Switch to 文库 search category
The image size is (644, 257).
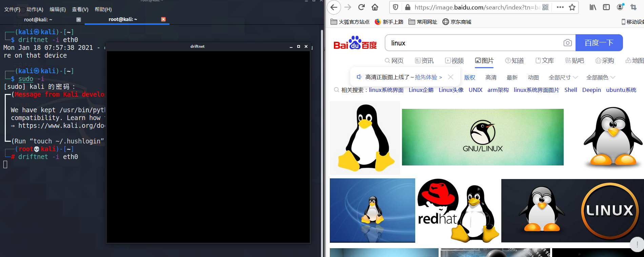pyautogui.click(x=545, y=61)
